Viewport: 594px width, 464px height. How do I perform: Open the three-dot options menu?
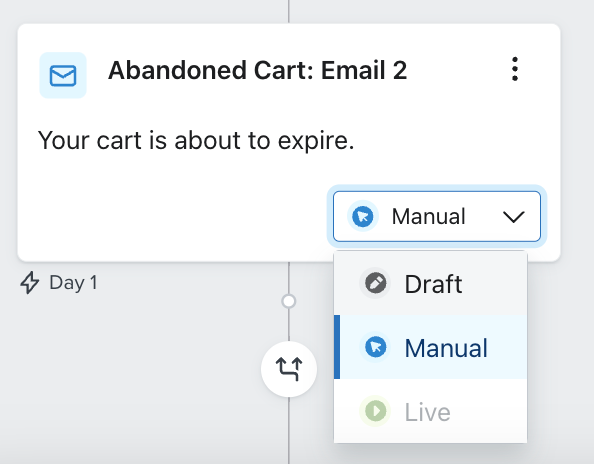tap(514, 69)
